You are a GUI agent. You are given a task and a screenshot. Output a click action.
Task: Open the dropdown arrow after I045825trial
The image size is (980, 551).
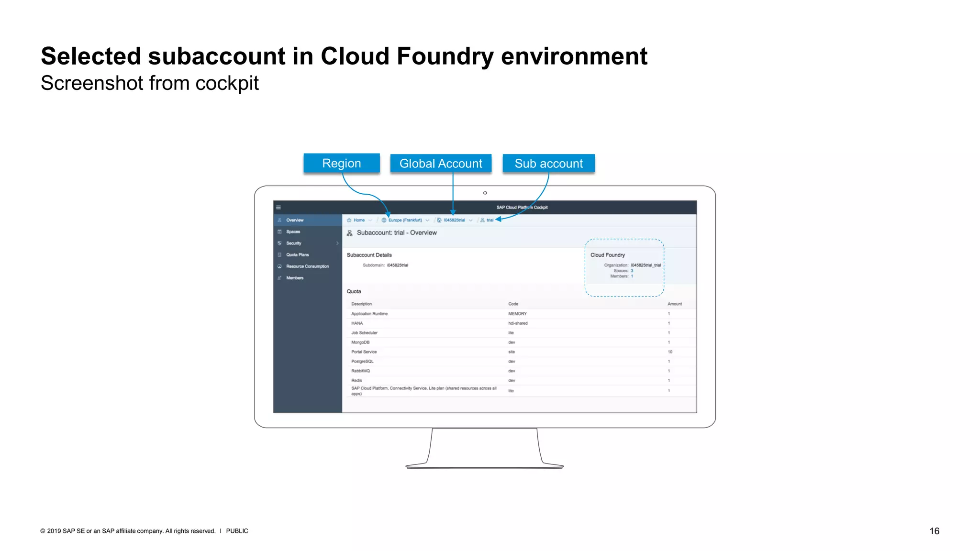tap(470, 220)
